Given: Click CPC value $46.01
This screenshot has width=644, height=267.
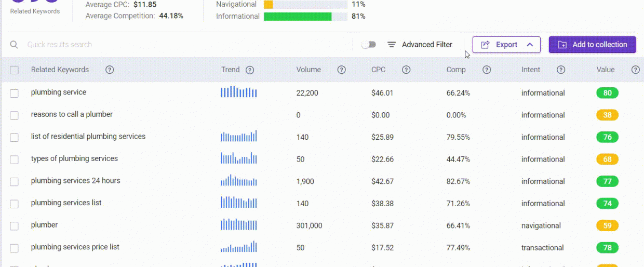Looking at the screenshot, I should (382, 94).
